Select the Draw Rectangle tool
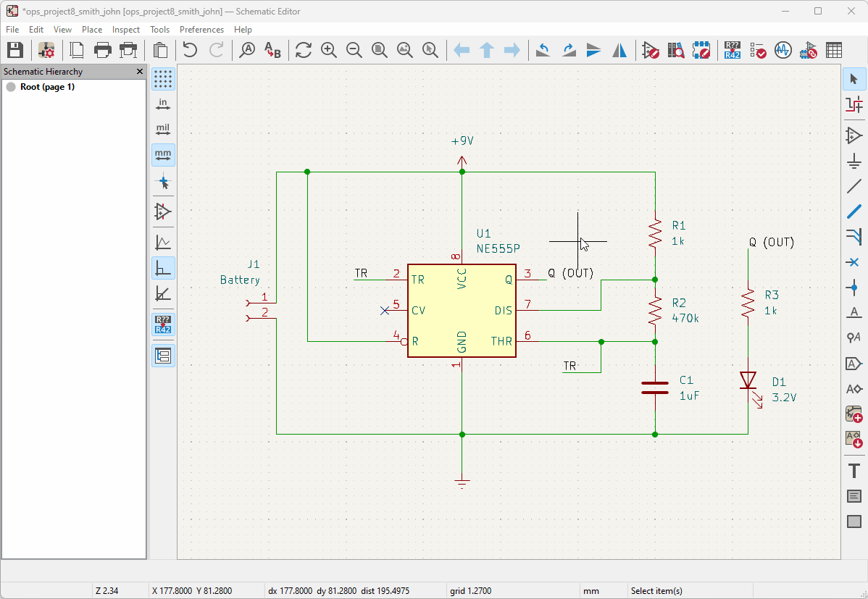The height and width of the screenshot is (599, 868). tap(854, 521)
